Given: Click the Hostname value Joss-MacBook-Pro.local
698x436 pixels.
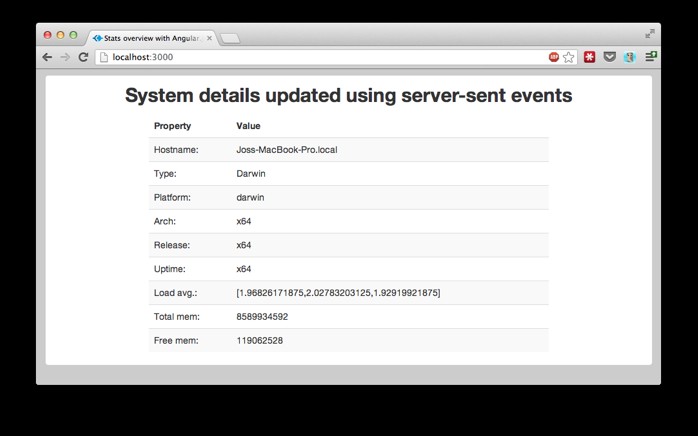Looking at the screenshot, I should pos(286,150).
